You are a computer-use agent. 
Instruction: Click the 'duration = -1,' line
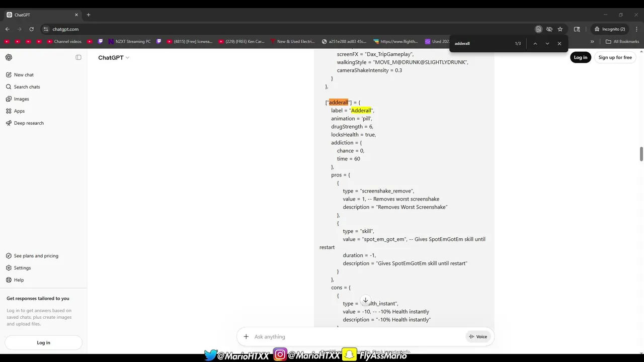coord(359,255)
